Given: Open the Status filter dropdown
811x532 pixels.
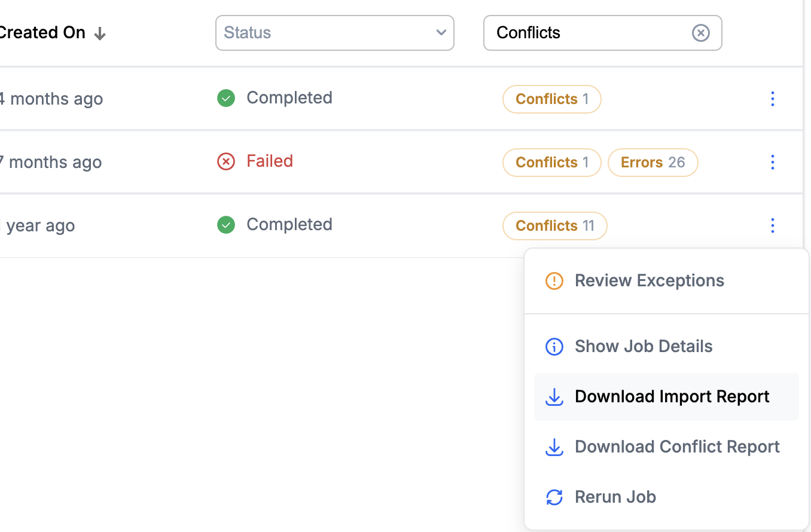Looking at the screenshot, I should point(334,33).
